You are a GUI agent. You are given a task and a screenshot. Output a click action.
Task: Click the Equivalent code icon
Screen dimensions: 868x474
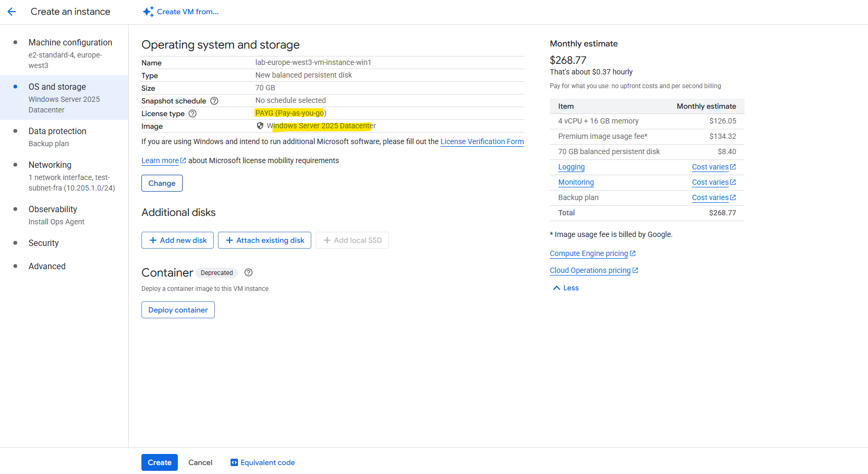(x=234, y=462)
